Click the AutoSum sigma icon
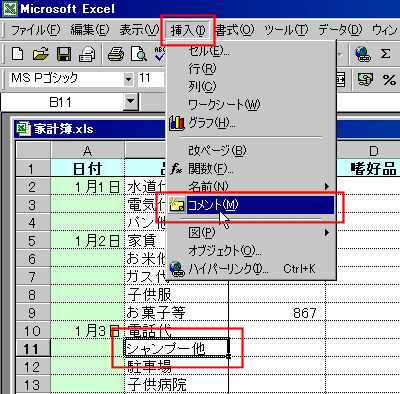Viewport: 400px width, 394px height. [385, 53]
